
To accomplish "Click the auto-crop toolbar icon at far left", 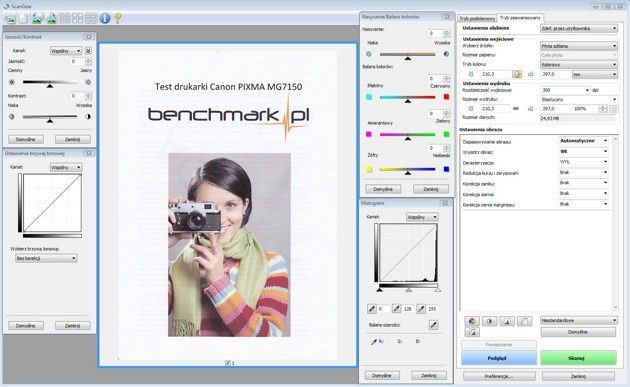I will coord(10,18).
